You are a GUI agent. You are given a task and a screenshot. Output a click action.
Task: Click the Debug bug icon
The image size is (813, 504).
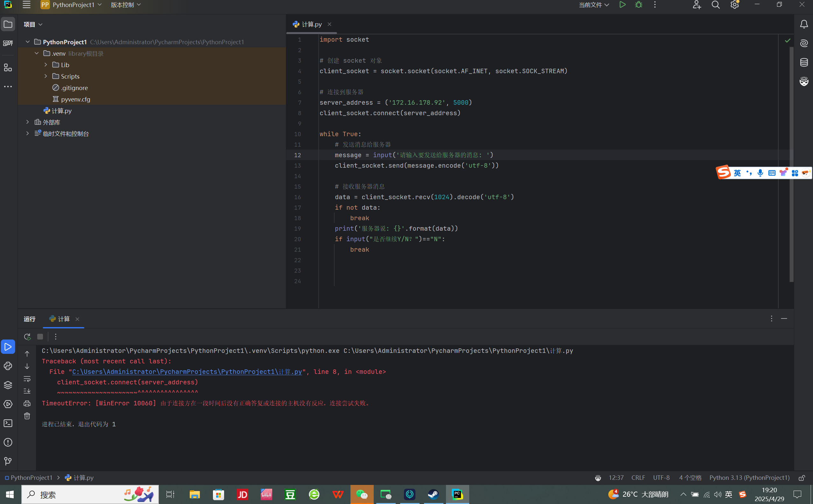tap(638, 5)
